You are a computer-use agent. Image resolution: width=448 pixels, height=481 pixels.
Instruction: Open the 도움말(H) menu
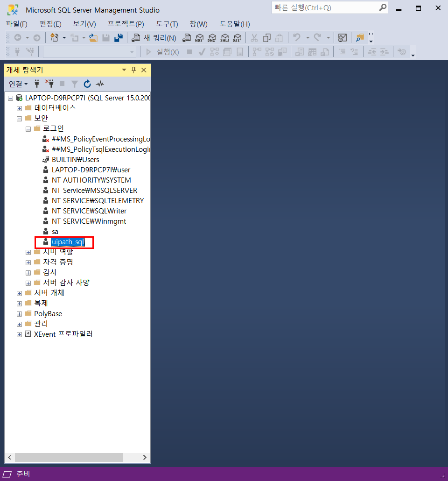[235, 24]
